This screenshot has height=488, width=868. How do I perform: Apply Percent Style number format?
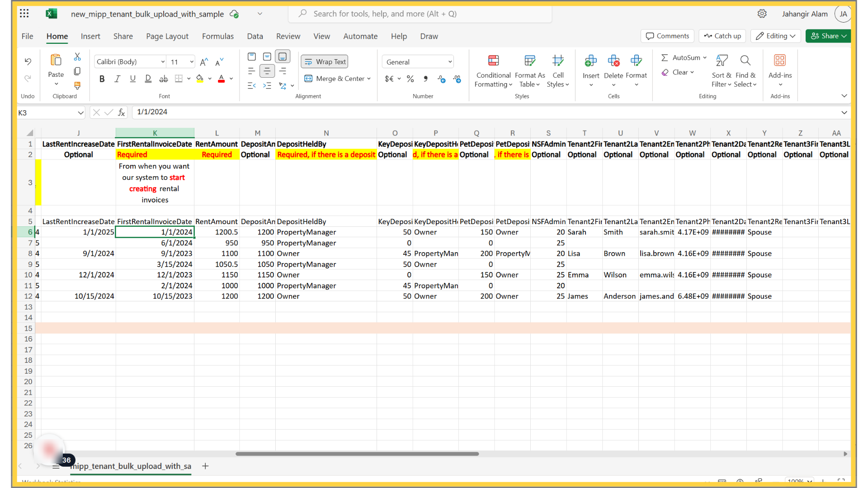[x=410, y=79]
